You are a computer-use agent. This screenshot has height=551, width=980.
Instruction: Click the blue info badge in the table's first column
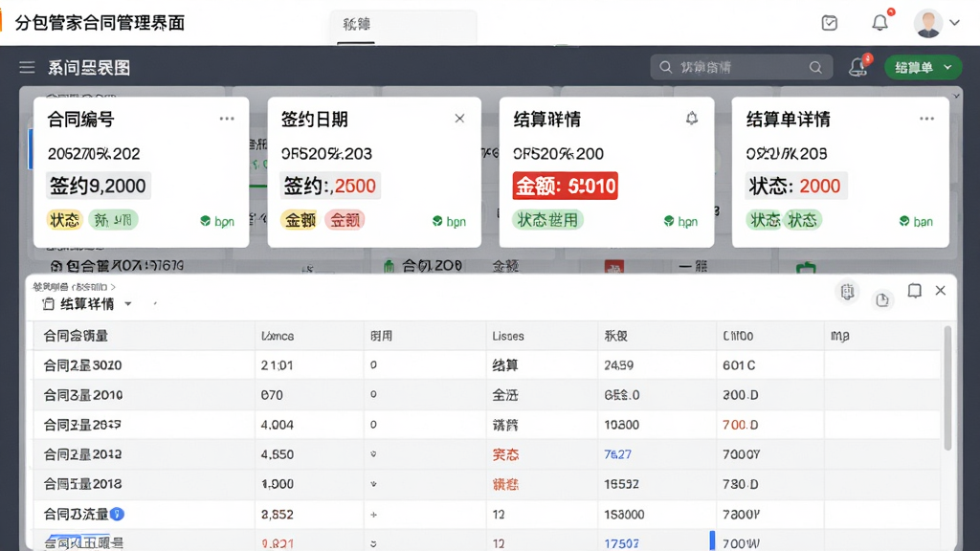[x=117, y=514]
